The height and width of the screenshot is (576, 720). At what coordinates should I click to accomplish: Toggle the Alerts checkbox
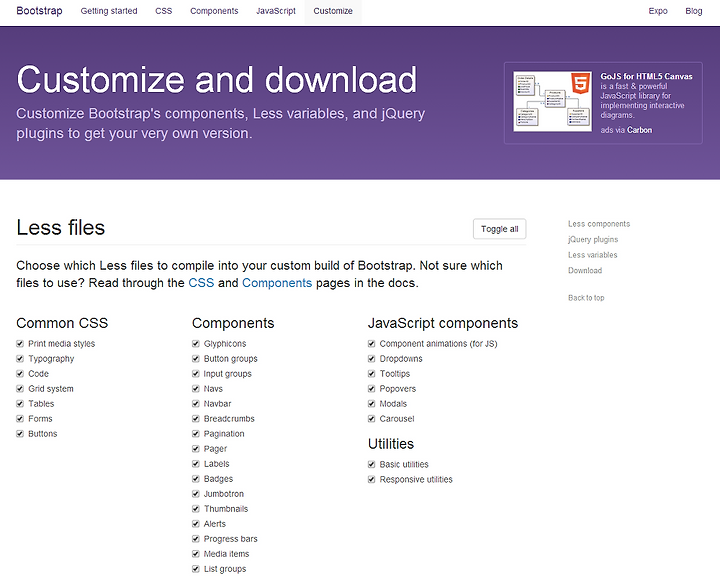pyautogui.click(x=196, y=524)
